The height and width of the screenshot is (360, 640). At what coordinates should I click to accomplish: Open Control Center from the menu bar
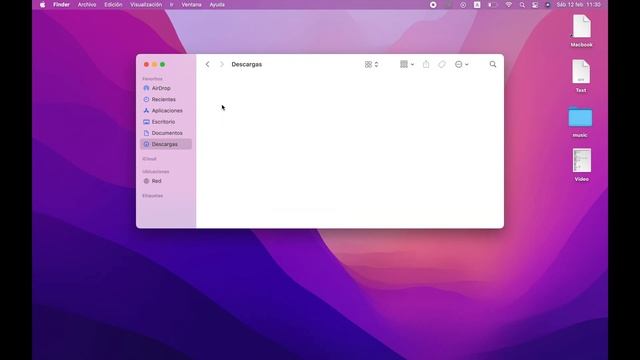click(535, 5)
